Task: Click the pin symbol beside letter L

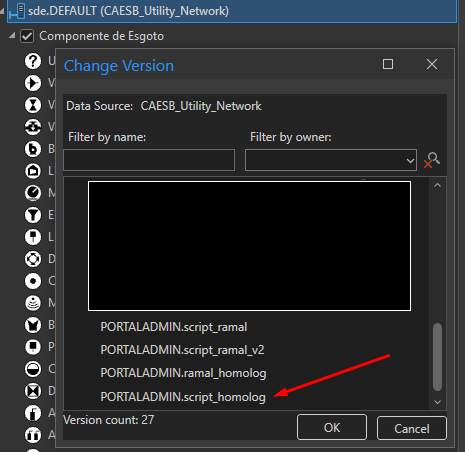Action: pyautogui.click(x=33, y=237)
